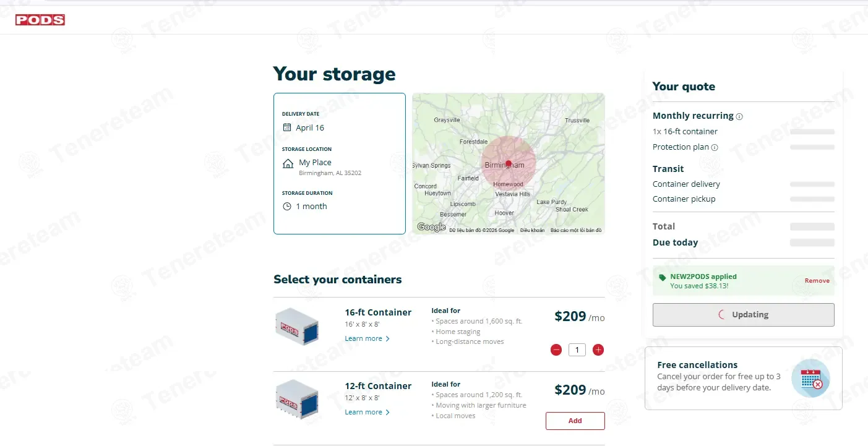The height and width of the screenshot is (446, 868).
Task: Click the red Birmingham map marker
Action: pyautogui.click(x=509, y=163)
